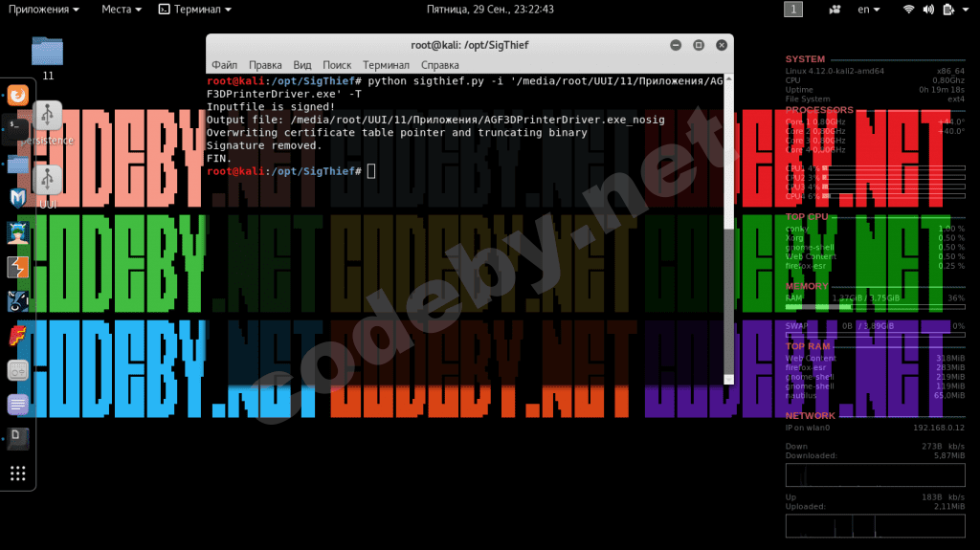Image resolution: width=980 pixels, height=550 pixels.
Task: Open the Wi-Fi status icon
Action: pos(909,10)
